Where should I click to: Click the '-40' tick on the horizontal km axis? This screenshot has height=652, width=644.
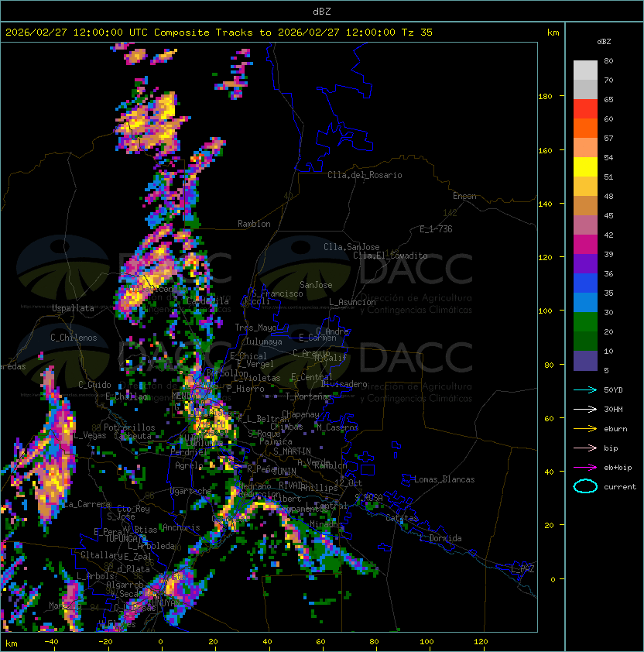tap(51, 642)
